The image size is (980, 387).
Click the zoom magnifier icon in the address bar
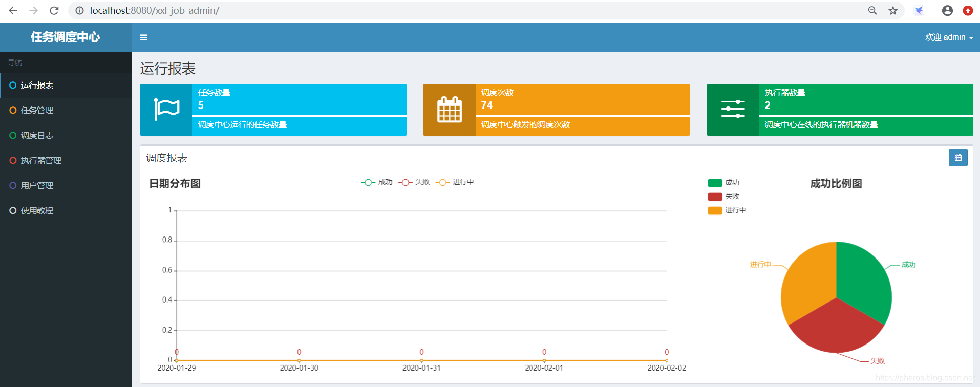872,10
